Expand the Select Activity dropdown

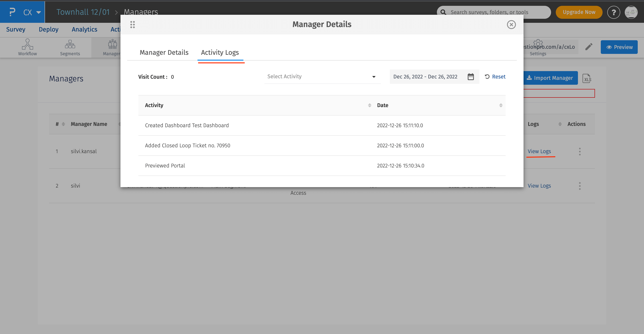[322, 77]
